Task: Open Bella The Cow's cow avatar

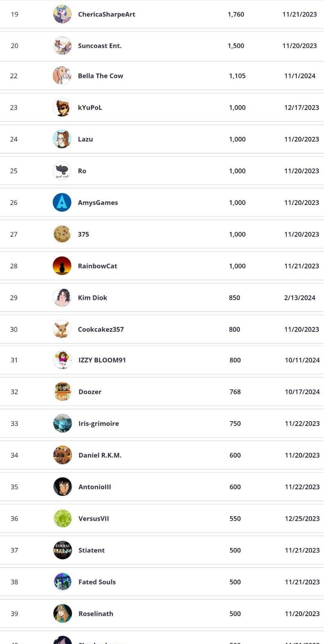Action: click(62, 76)
